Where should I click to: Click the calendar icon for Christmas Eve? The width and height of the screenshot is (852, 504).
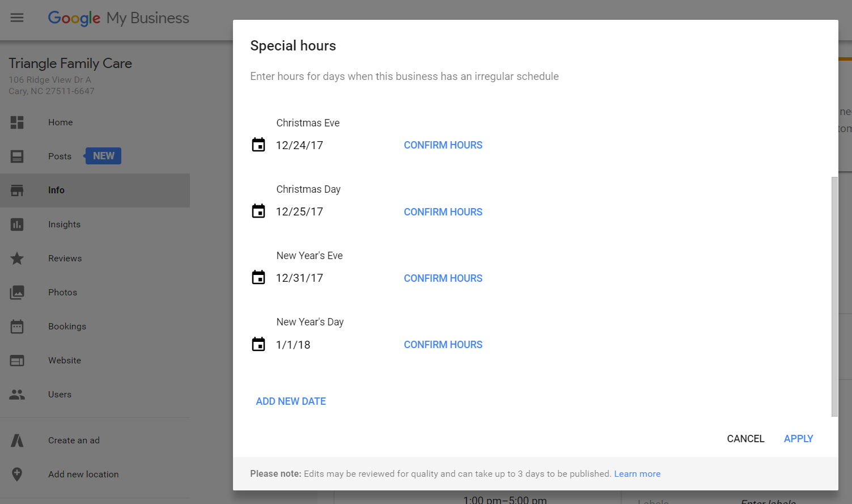258,145
